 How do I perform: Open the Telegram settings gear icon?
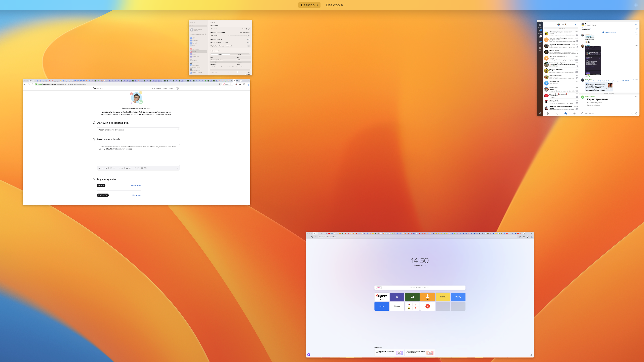click(575, 113)
